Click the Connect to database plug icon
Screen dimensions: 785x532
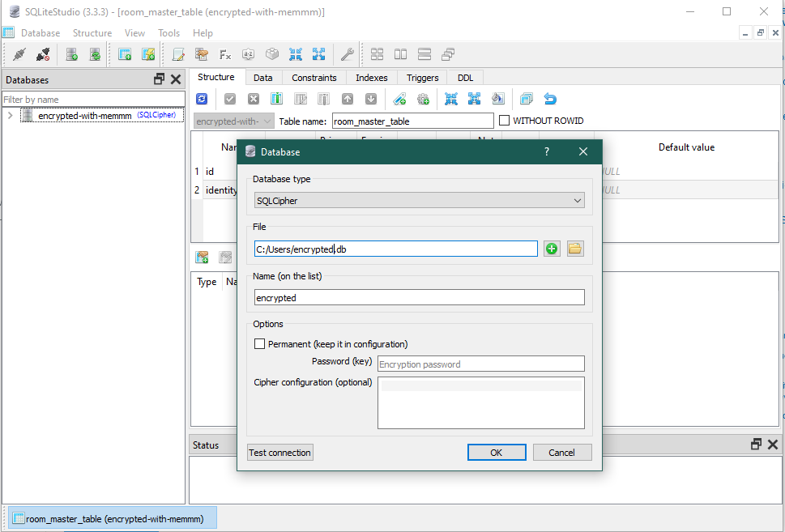[x=19, y=54]
